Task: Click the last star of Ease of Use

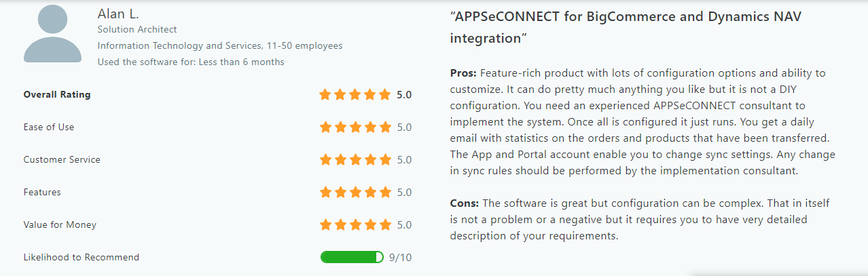Action: (385, 127)
